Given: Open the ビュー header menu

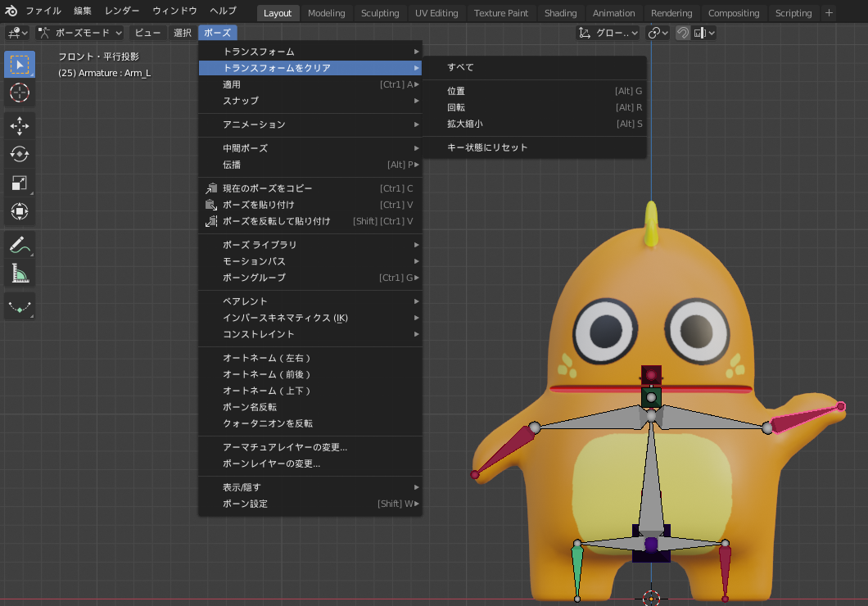Looking at the screenshot, I should [147, 34].
